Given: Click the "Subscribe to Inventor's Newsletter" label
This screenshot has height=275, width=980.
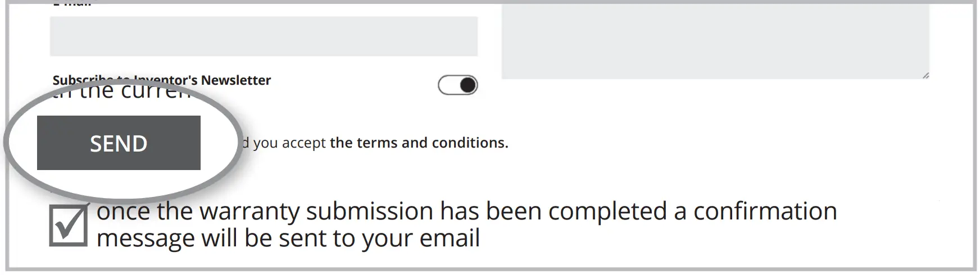Looking at the screenshot, I should (x=161, y=80).
